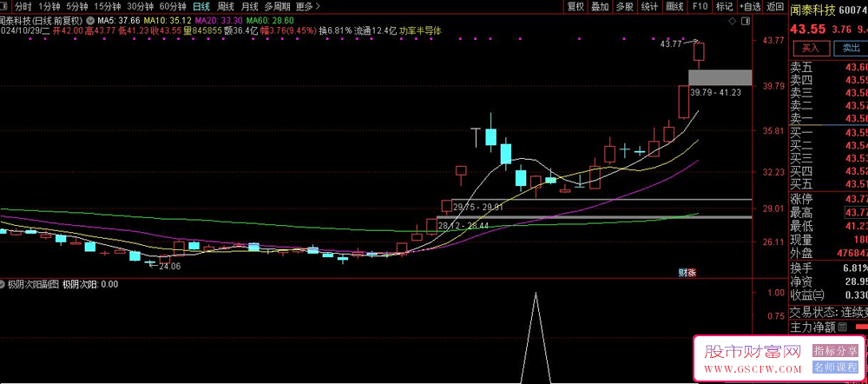This screenshot has height=384, width=868.
Task: Click the 24.06 low price marker
Action: tap(169, 267)
